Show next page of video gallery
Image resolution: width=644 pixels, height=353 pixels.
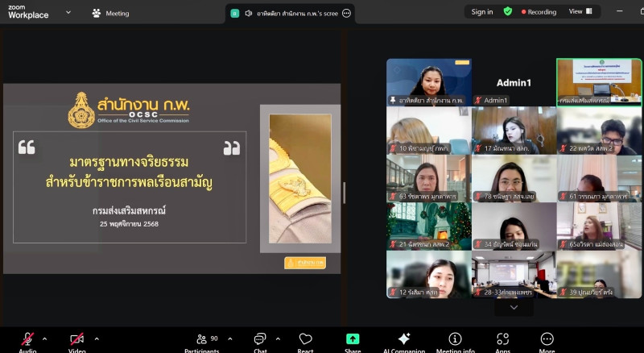514,307
